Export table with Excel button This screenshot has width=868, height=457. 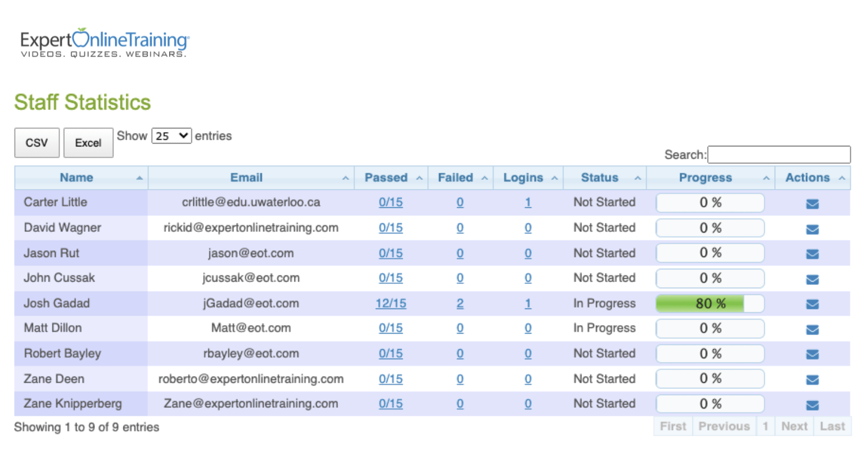(88, 142)
